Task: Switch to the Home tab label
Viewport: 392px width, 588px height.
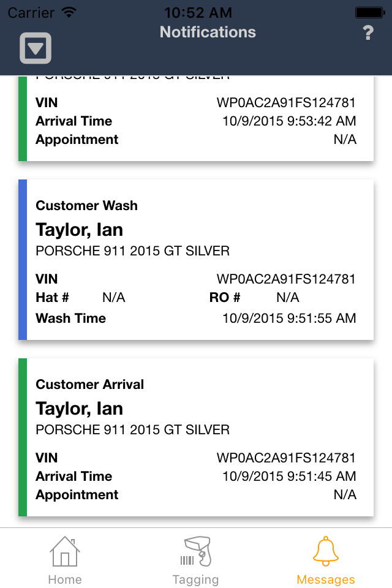Action: [65, 579]
